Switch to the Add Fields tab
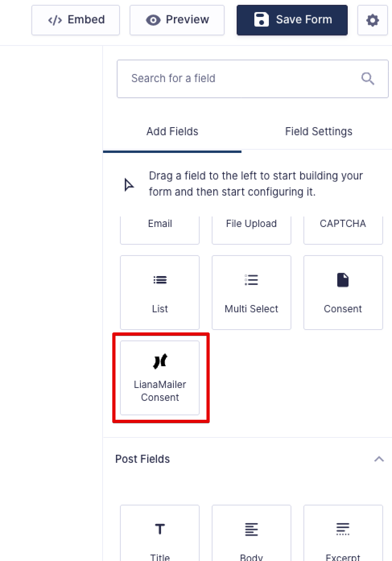The height and width of the screenshot is (561, 392). (x=172, y=132)
